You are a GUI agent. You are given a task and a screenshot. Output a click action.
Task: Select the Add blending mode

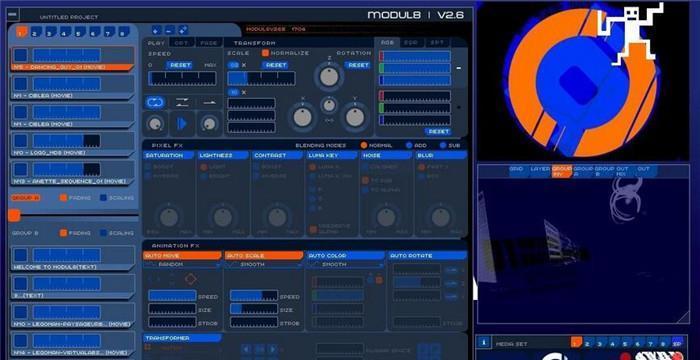tap(409, 145)
